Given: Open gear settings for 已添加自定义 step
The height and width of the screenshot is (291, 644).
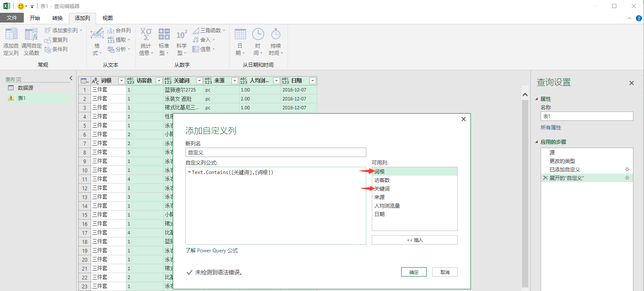Looking at the screenshot, I should pos(627,169).
